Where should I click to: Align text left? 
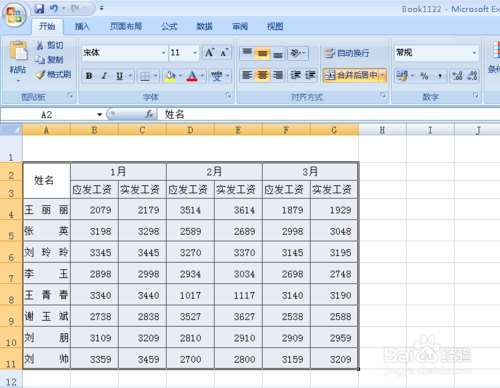(x=247, y=75)
